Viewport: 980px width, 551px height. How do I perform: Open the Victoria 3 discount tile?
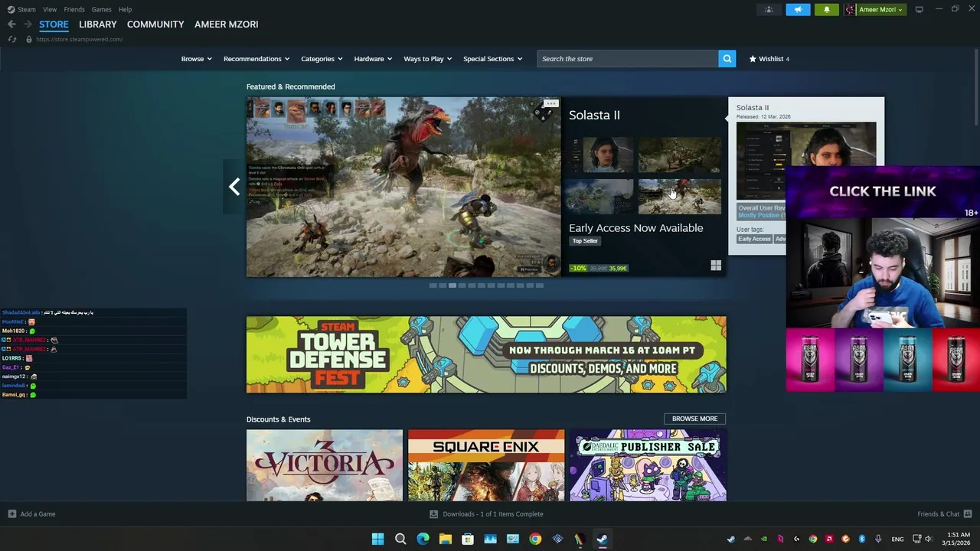pos(325,465)
